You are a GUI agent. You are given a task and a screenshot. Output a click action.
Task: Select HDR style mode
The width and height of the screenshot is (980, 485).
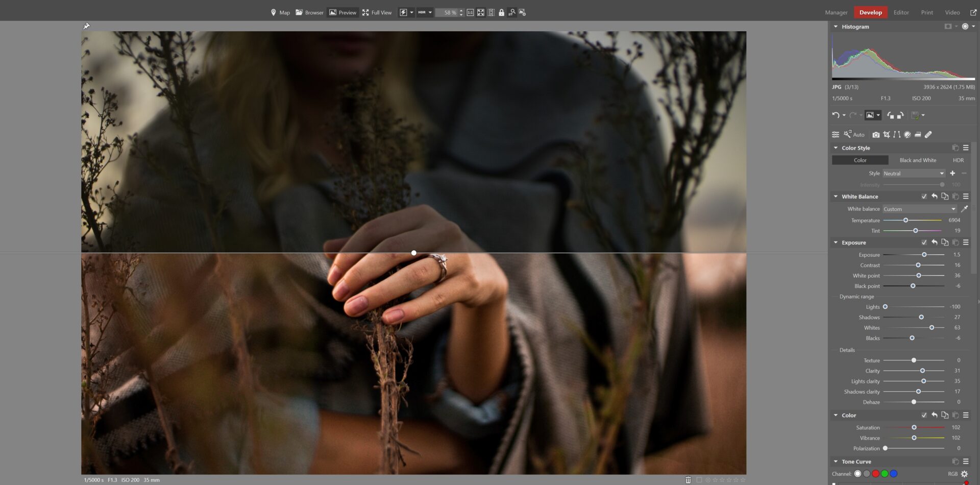[958, 160]
